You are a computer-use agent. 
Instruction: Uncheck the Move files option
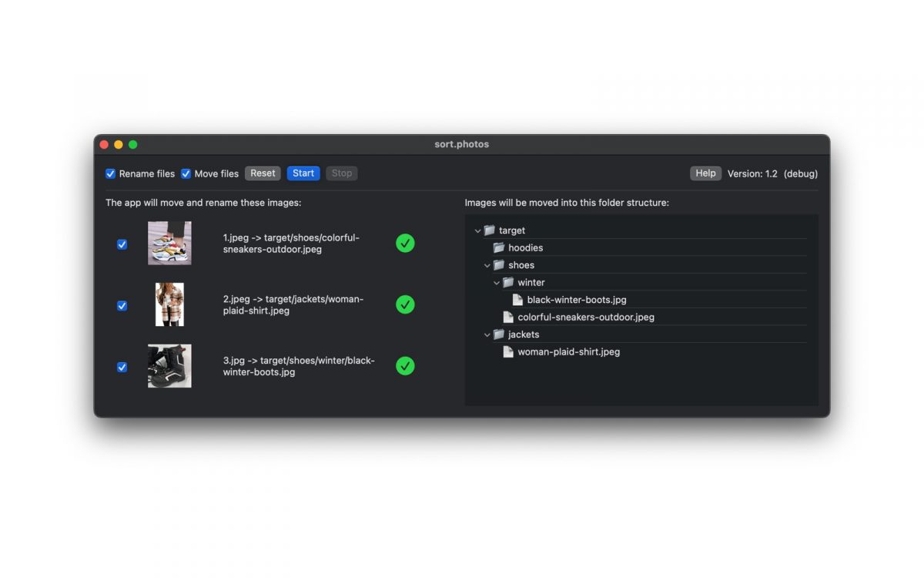[186, 174]
